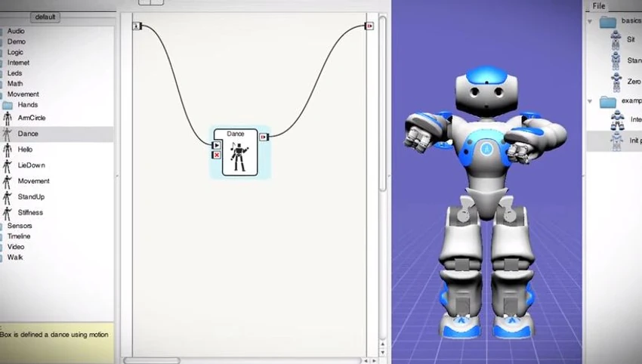Image resolution: width=642 pixels, height=364 pixels.
Task: Click the Dance box red stop input
Action: (217, 155)
